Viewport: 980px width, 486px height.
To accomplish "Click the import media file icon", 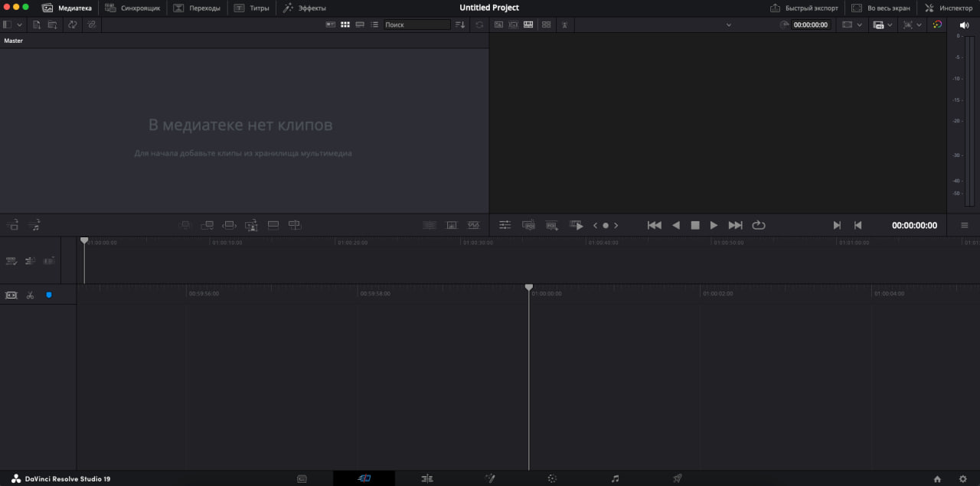I will pyautogui.click(x=36, y=24).
